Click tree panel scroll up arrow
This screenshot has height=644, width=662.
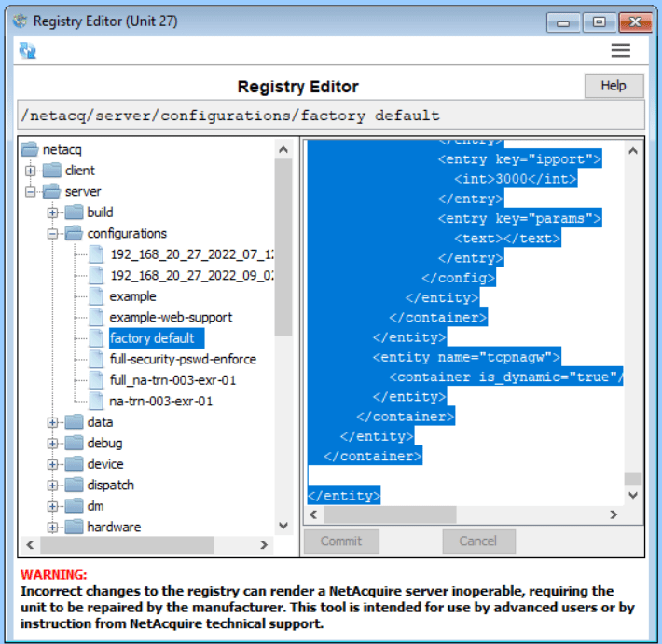(283, 149)
